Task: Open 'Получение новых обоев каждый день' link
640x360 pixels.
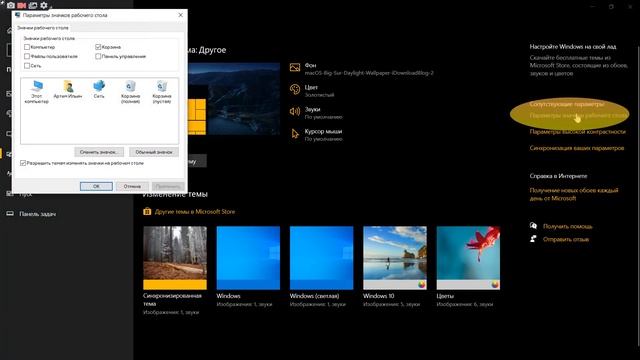Action: coord(574,194)
